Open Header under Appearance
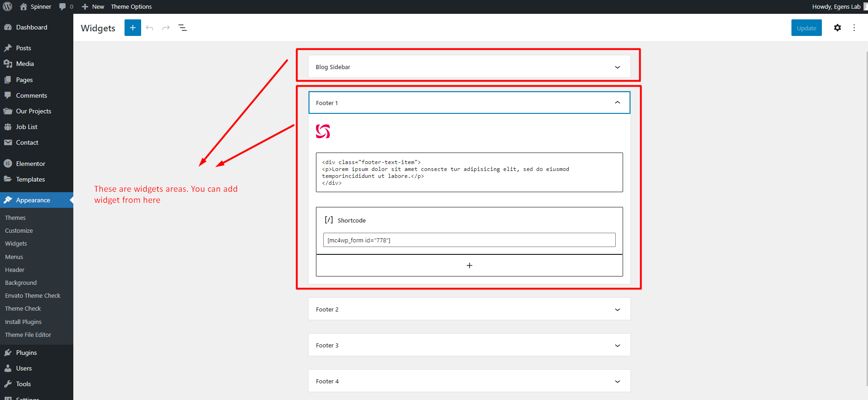The image size is (868, 400). pos(15,270)
